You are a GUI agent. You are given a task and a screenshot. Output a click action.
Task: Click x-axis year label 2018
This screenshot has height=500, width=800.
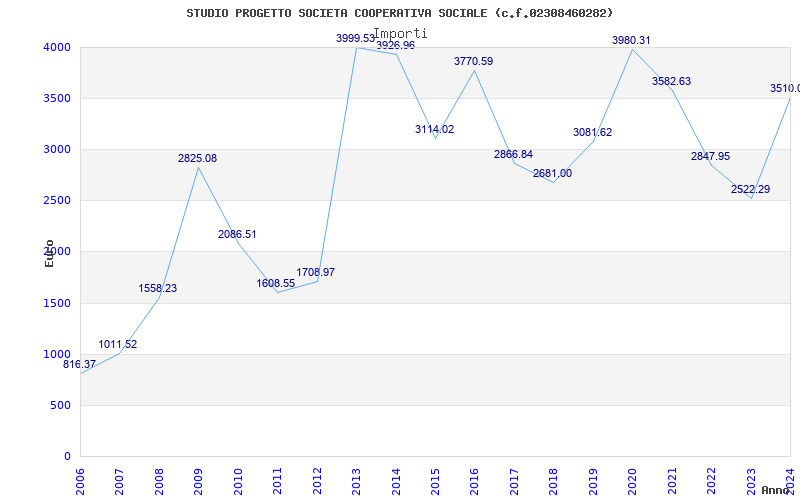point(554,482)
